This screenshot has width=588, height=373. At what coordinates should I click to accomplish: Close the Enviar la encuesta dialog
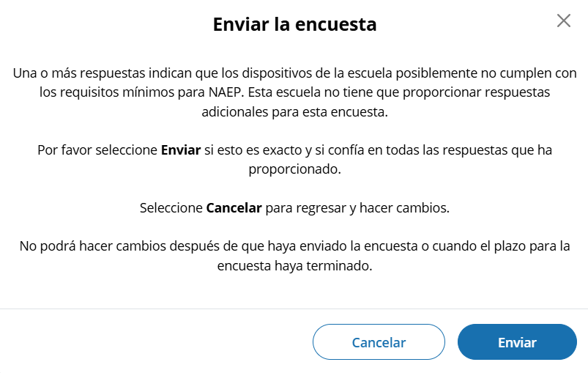[x=563, y=21]
